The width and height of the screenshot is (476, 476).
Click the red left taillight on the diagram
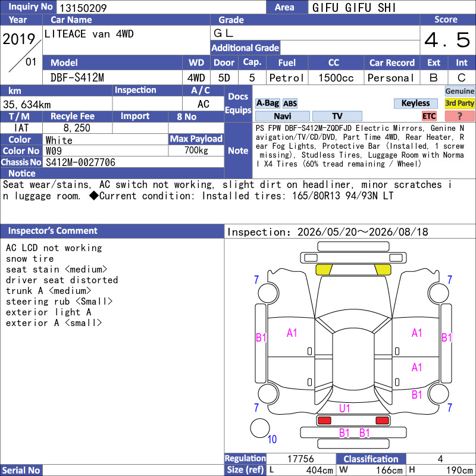pos(324,421)
